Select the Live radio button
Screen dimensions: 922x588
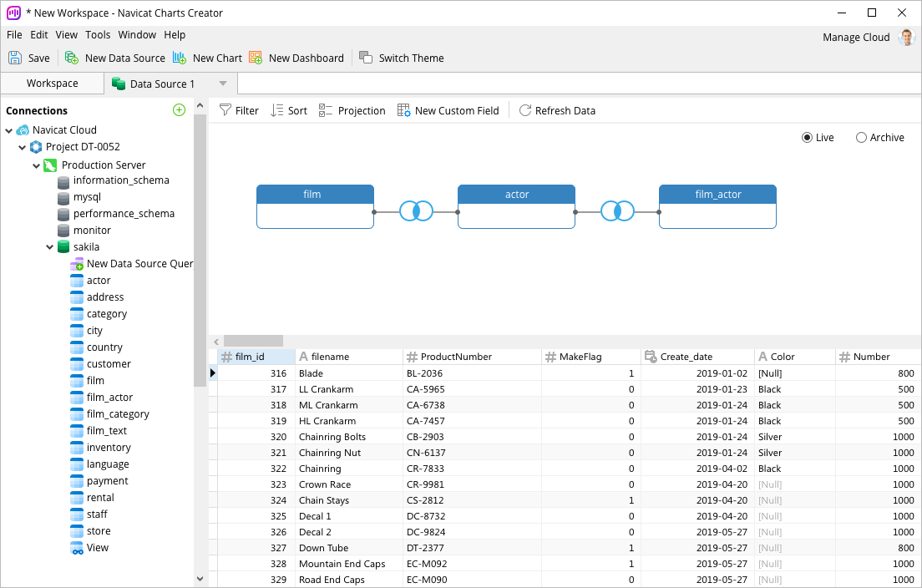pyautogui.click(x=808, y=138)
